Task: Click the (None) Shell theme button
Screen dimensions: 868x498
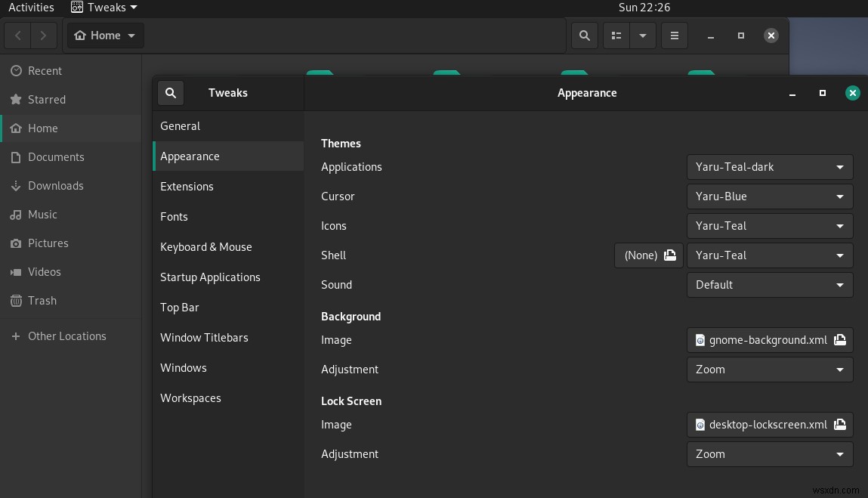Action: point(639,255)
